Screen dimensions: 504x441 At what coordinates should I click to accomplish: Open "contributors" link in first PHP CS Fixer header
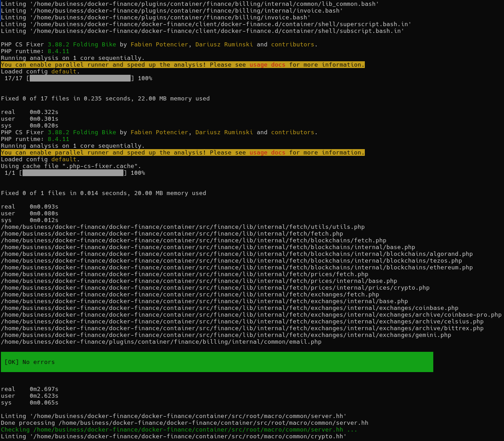292,45
